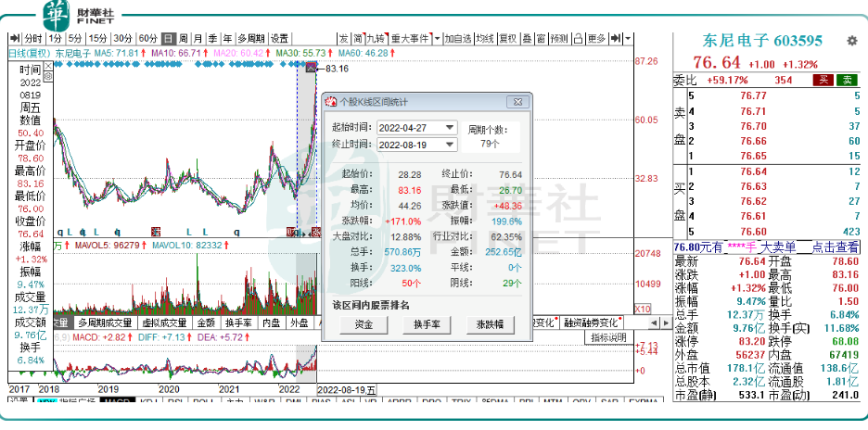Open 多周期 view
This screenshot has width=868, height=430.
coord(252,39)
